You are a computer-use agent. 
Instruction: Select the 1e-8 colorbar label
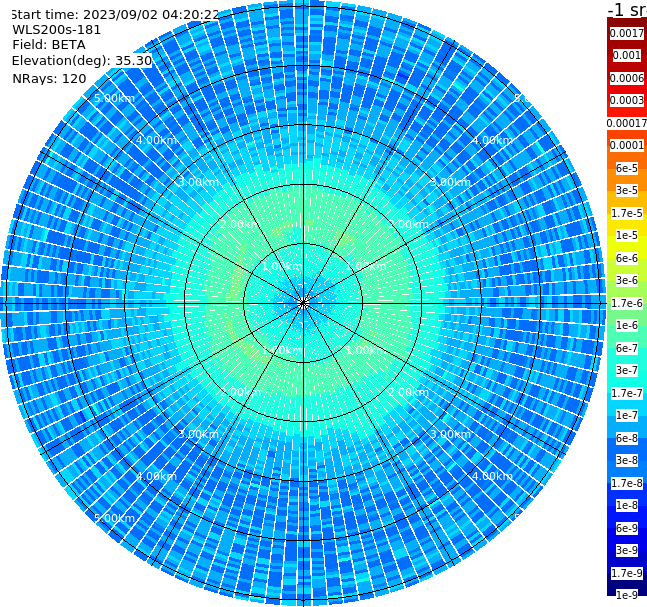pyautogui.click(x=627, y=505)
